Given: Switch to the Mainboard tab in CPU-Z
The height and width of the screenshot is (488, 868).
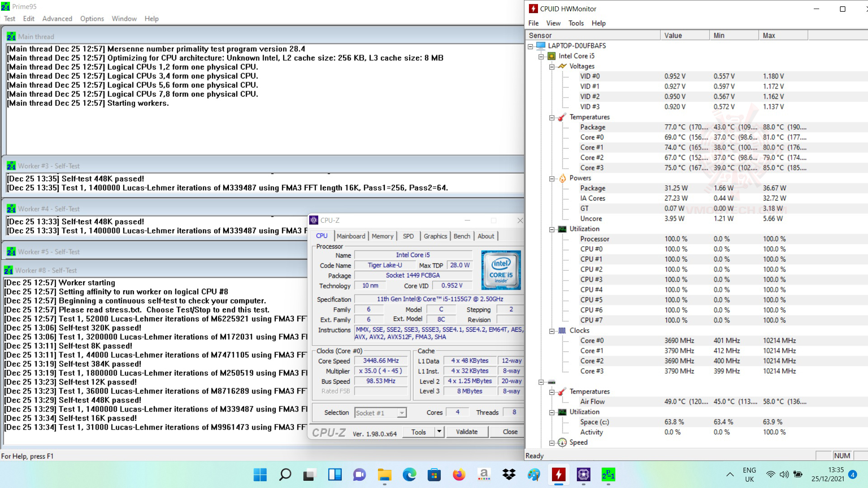Looking at the screenshot, I should tap(351, 236).
